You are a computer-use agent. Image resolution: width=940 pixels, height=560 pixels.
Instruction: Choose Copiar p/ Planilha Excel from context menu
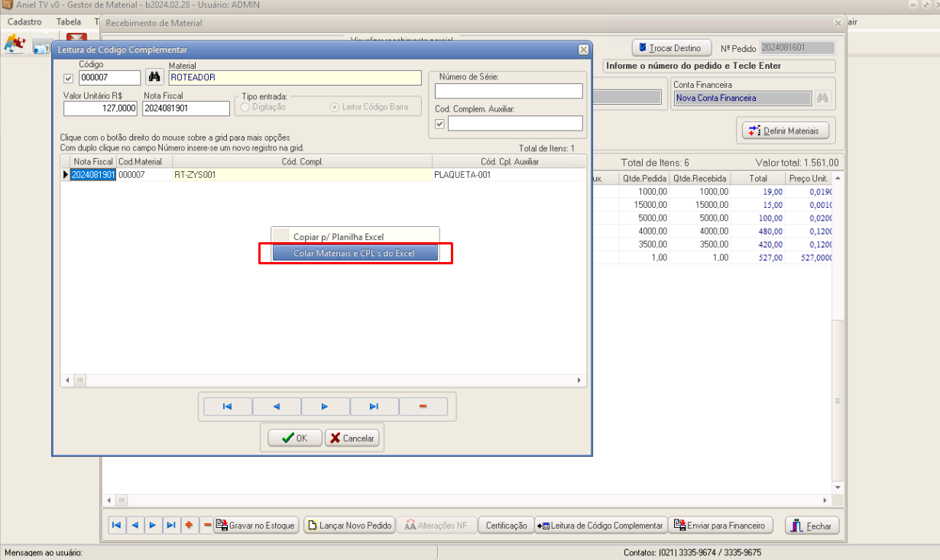(354, 237)
